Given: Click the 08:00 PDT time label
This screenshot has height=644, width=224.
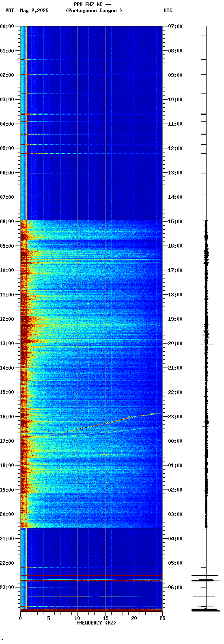Looking at the screenshot, I should (7, 222).
